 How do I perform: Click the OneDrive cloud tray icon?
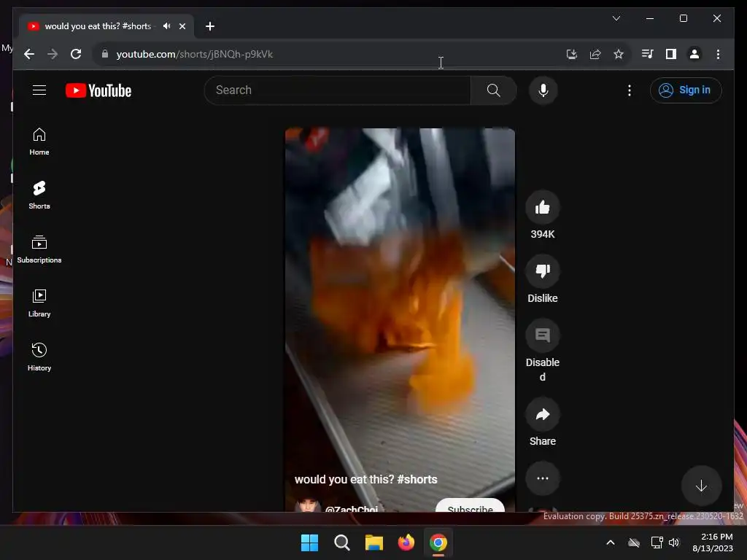click(x=634, y=542)
